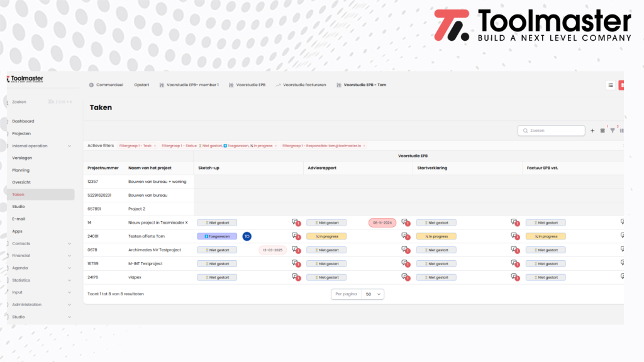Click Adviesrapport In progress badge for Testen offerte Tom
This screenshot has height=362, width=644.
tap(326, 236)
